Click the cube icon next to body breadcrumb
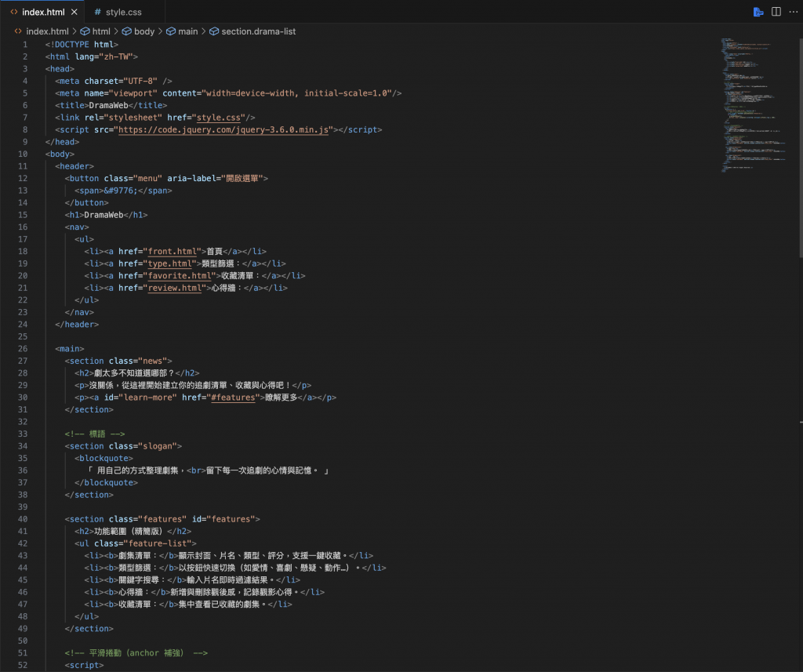This screenshot has height=672, width=803. [126, 31]
